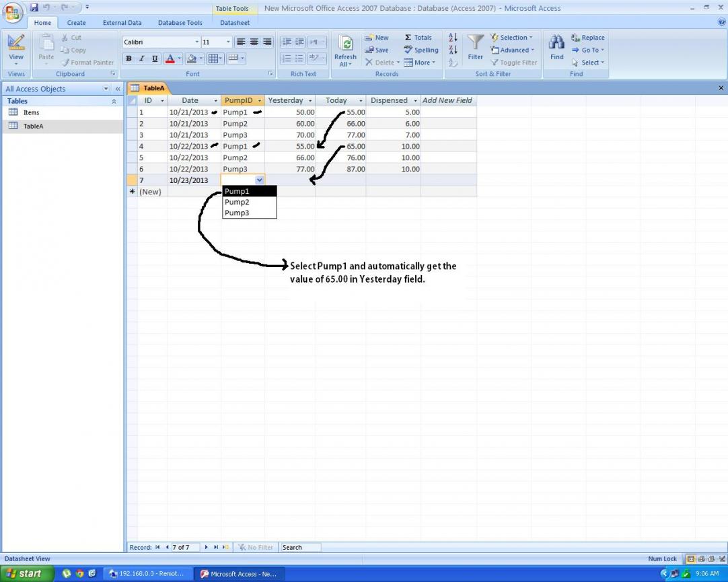Click the Filter funnel icon

[476, 47]
